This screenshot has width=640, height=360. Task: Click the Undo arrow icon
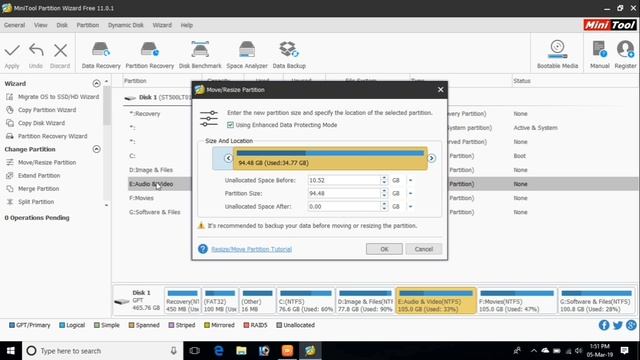click(x=36, y=50)
